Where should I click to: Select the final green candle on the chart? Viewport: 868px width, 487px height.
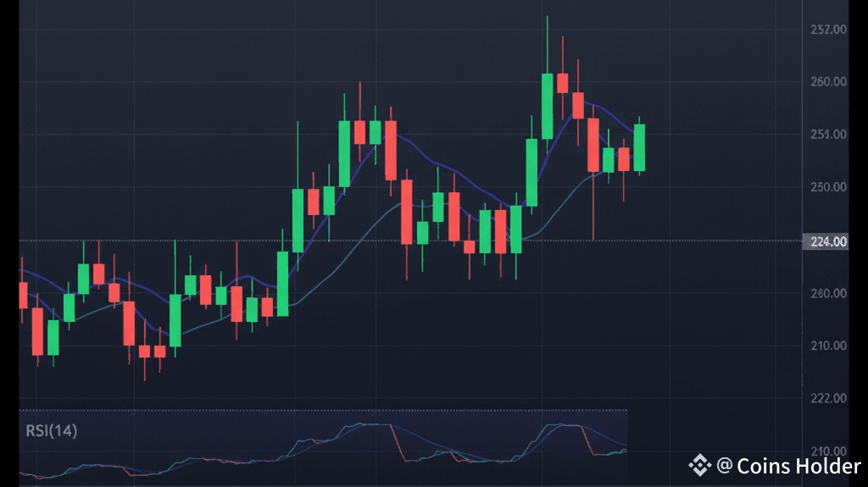(639, 147)
